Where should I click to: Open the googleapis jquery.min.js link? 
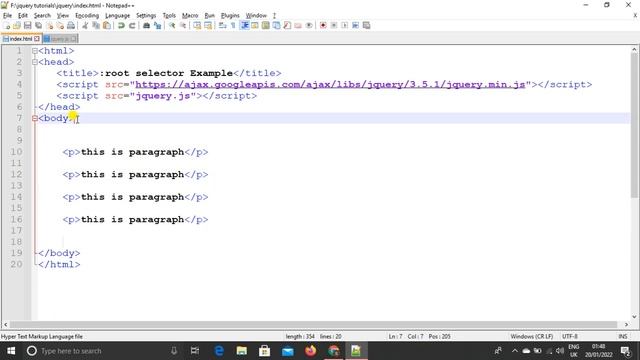(330, 84)
